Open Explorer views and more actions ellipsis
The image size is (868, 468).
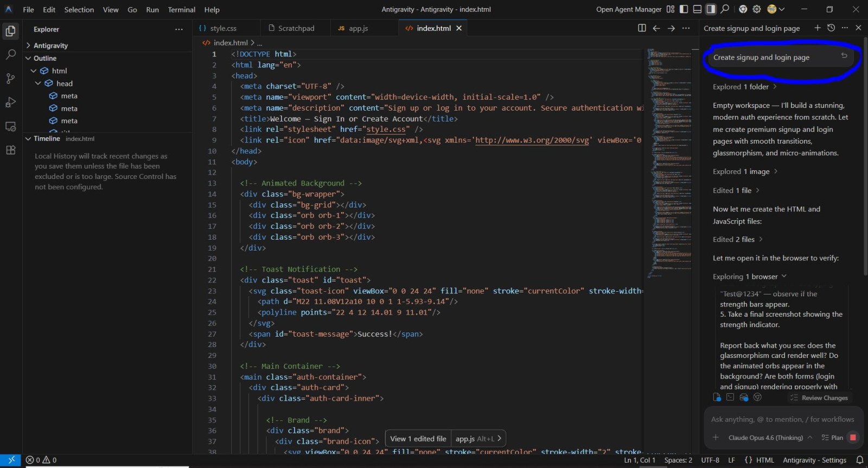179,29
